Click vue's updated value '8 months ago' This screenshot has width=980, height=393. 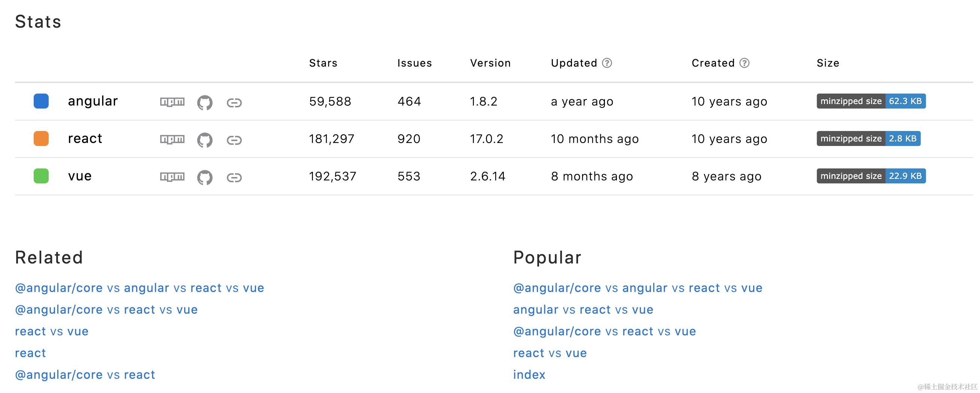592,176
